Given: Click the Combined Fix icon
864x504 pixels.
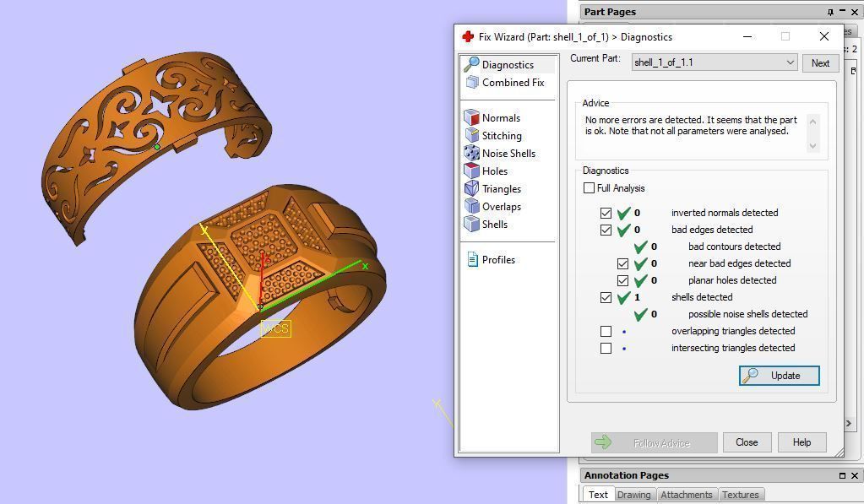Looking at the screenshot, I should (472, 82).
